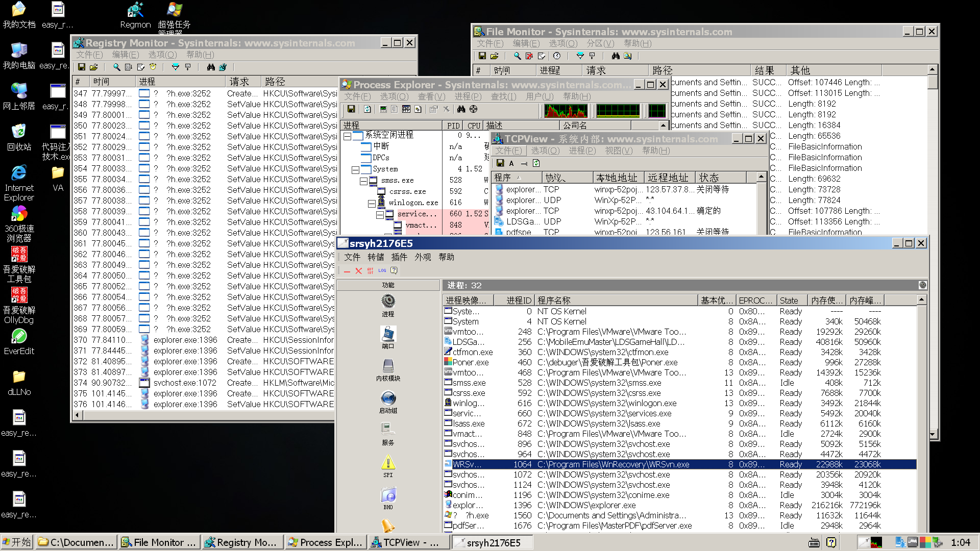This screenshot has width=980, height=551.
Task: Toggle process tree view icon in Process Explorer
Action: 395,109
